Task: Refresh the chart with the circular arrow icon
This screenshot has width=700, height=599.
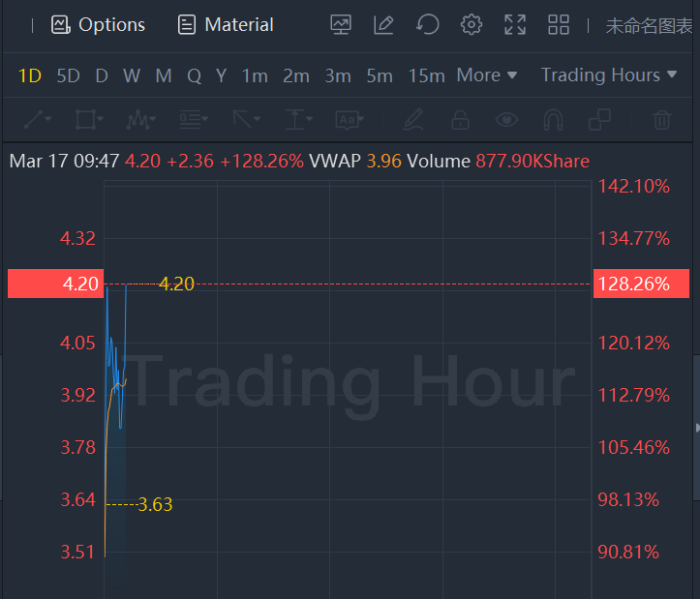Action: pos(428,25)
